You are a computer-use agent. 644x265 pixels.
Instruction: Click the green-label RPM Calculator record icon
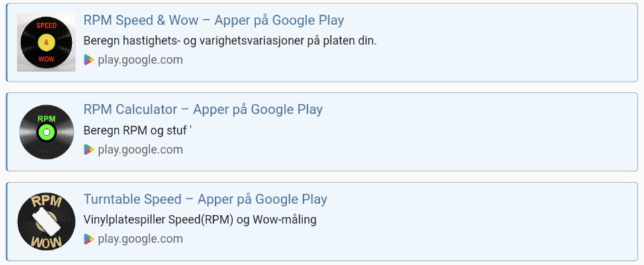point(46,132)
